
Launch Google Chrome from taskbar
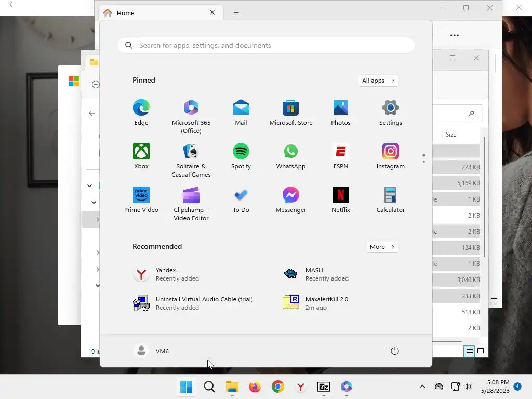278,387
